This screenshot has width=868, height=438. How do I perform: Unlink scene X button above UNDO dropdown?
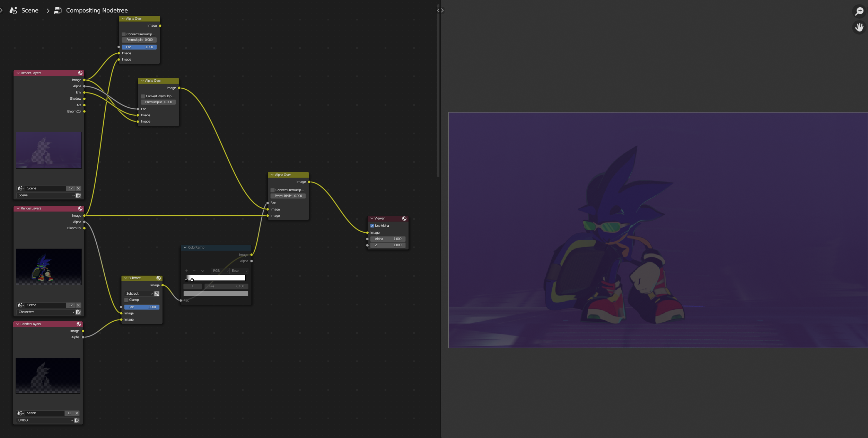pos(77,413)
